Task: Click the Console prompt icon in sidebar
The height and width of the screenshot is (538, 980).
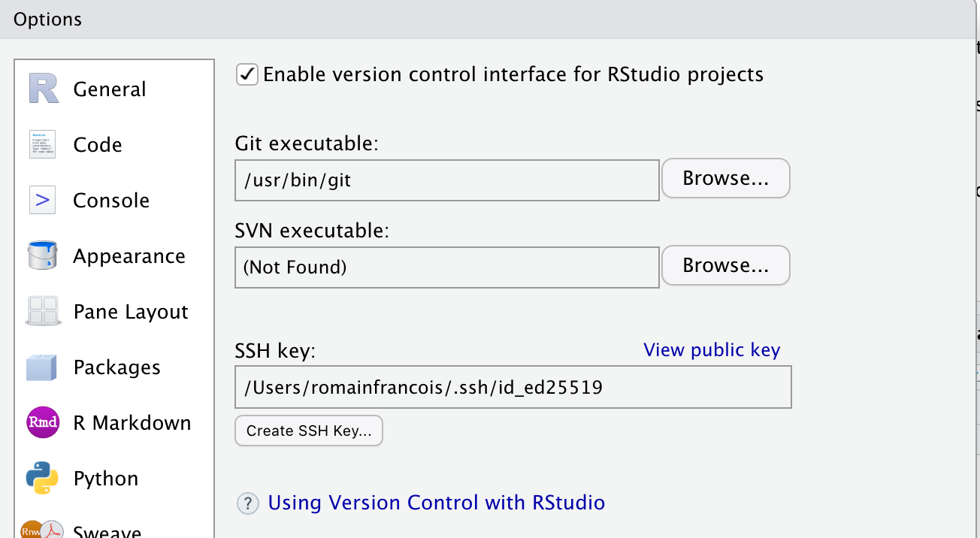Action: pyautogui.click(x=43, y=199)
